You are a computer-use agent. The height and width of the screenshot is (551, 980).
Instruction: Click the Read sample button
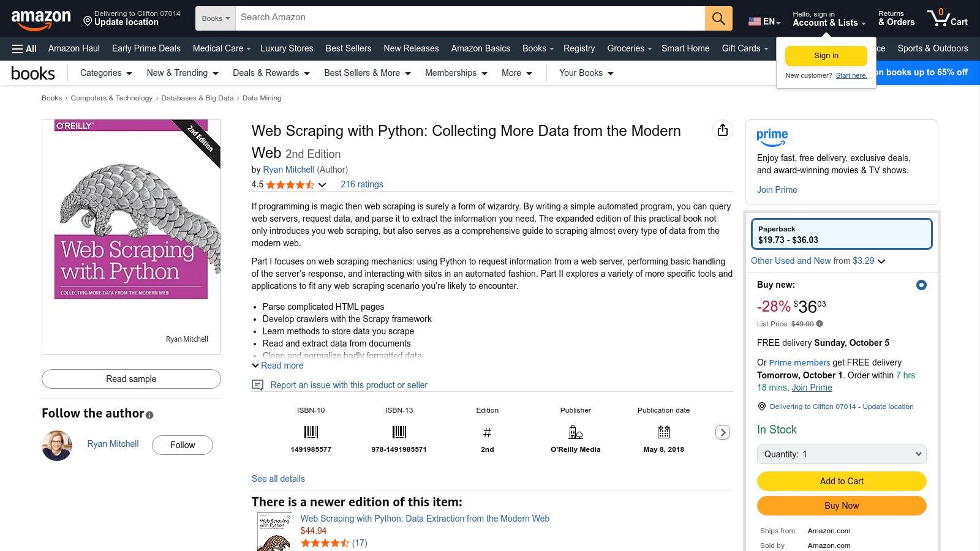(x=131, y=379)
